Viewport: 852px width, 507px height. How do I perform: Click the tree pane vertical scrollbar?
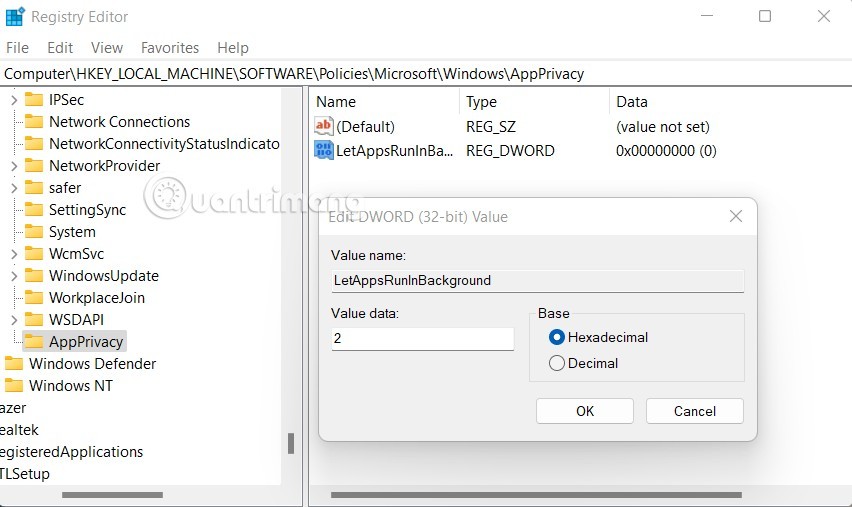tap(291, 443)
